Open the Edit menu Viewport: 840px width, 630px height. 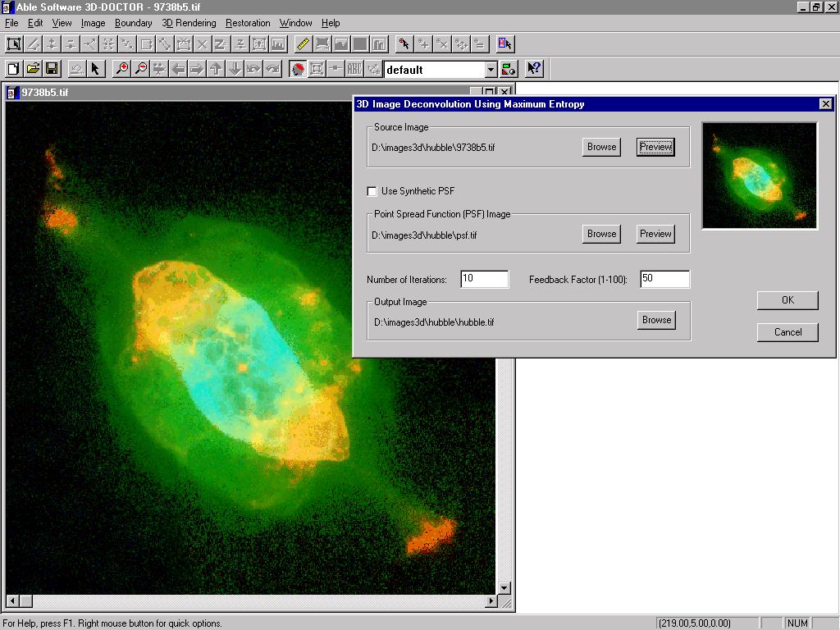35,23
